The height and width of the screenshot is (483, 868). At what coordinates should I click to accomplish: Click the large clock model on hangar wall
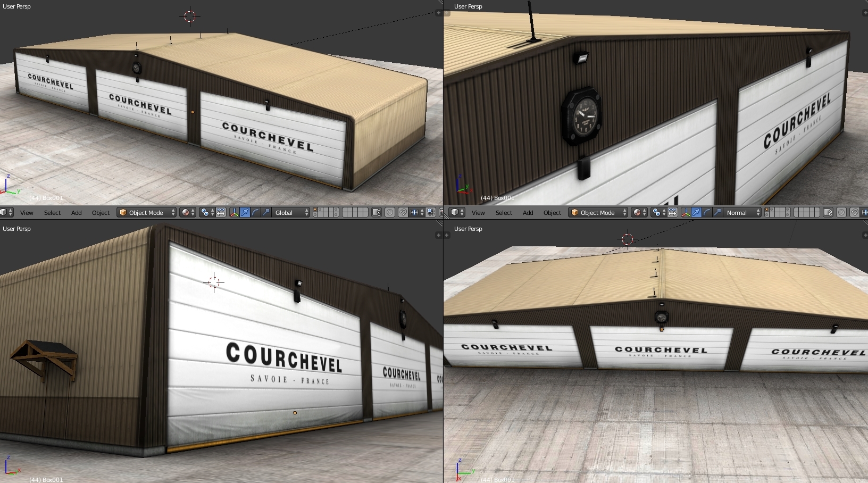point(582,117)
